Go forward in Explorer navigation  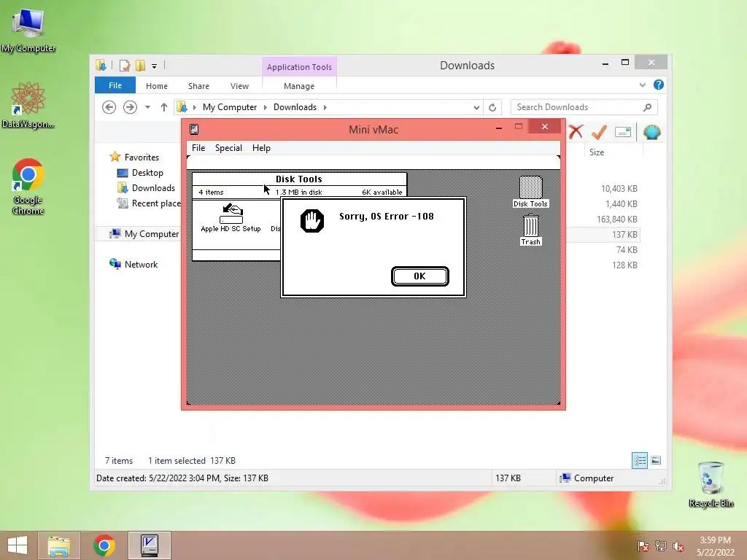point(130,107)
